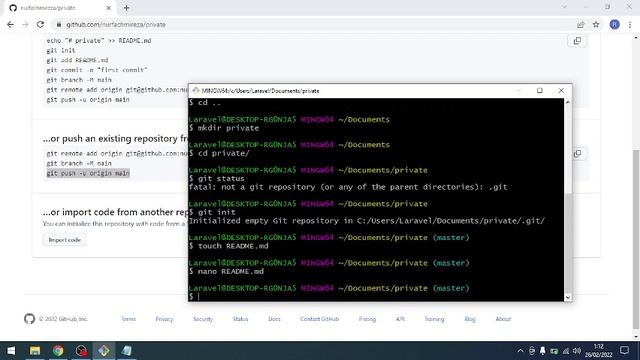The width and height of the screenshot is (640, 360).
Task: Copy the create new repository commands
Action: point(577,41)
